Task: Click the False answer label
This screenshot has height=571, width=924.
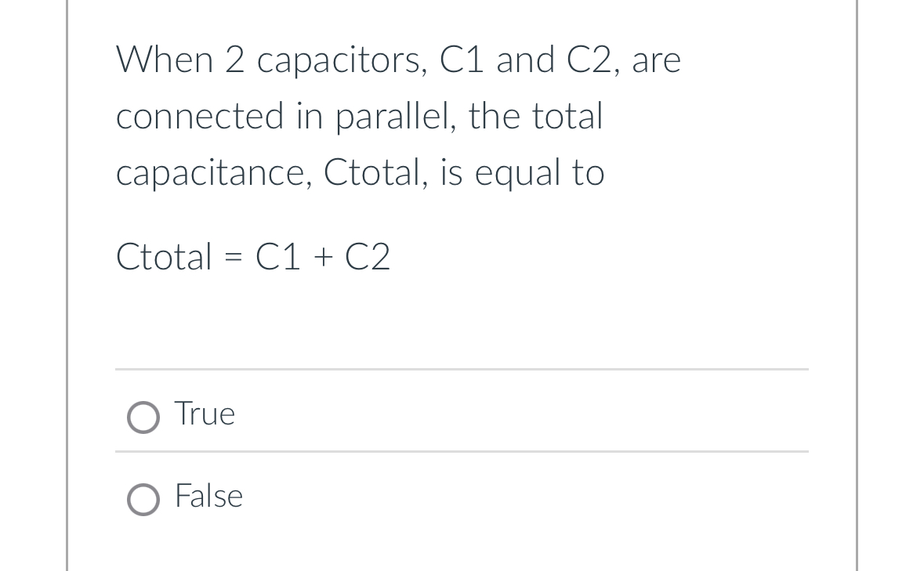Action: [208, 496]
